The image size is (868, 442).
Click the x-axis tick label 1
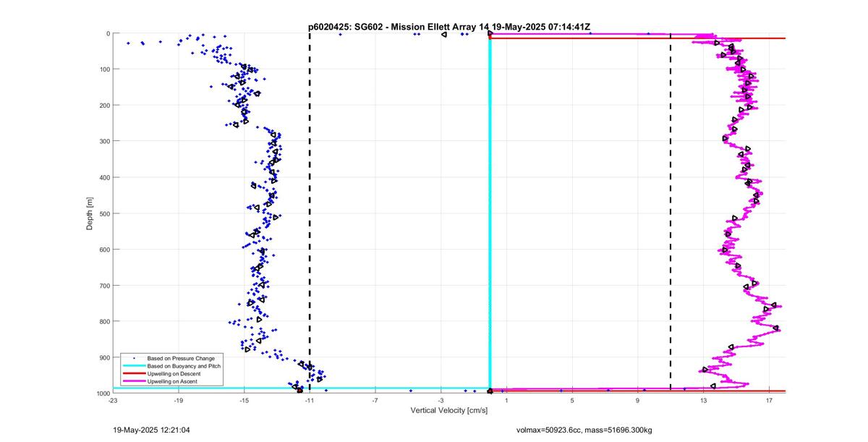click(506, 399)
